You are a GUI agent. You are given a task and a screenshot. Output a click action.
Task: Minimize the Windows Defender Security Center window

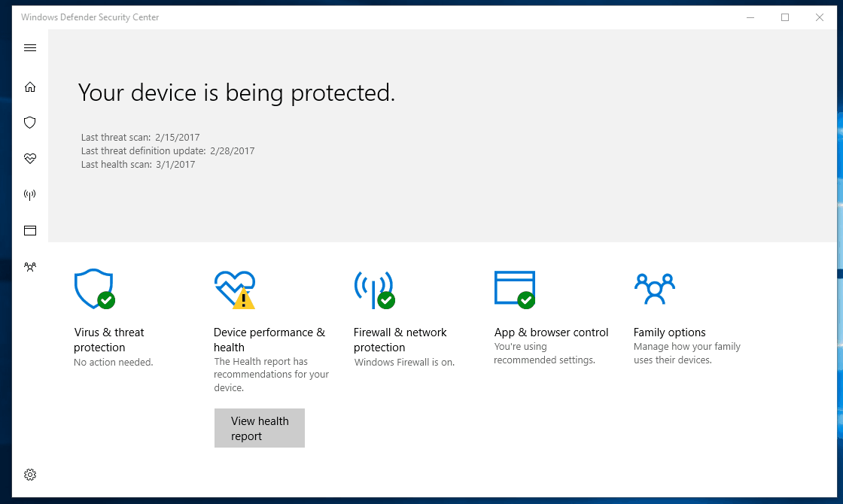point(750,17)
